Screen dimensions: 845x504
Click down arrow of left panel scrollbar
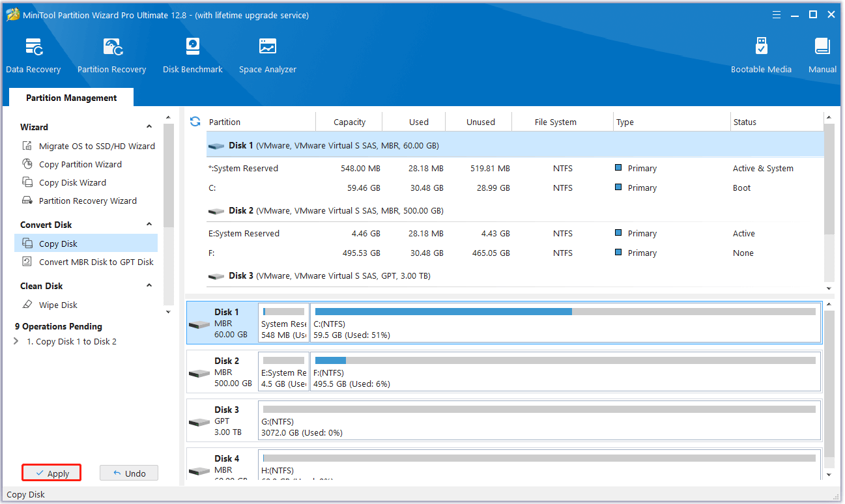pyautogui.click(x=169, y=312)
